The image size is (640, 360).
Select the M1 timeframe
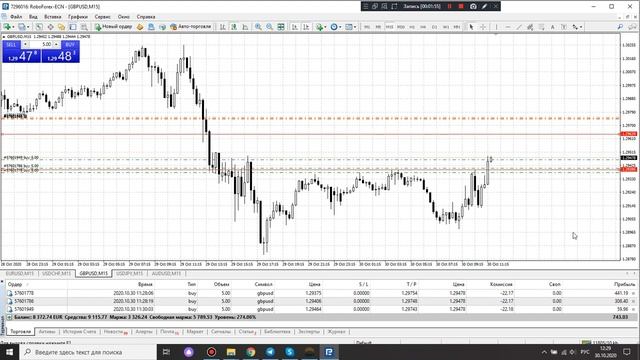pos(367,27)
